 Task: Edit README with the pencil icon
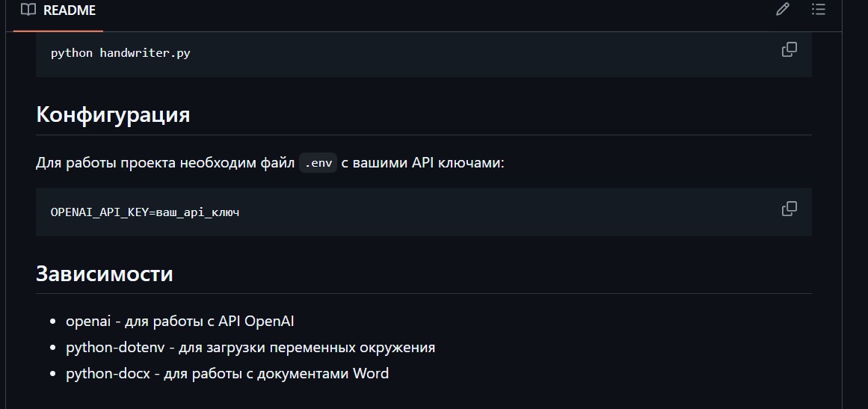coord(782,10)
